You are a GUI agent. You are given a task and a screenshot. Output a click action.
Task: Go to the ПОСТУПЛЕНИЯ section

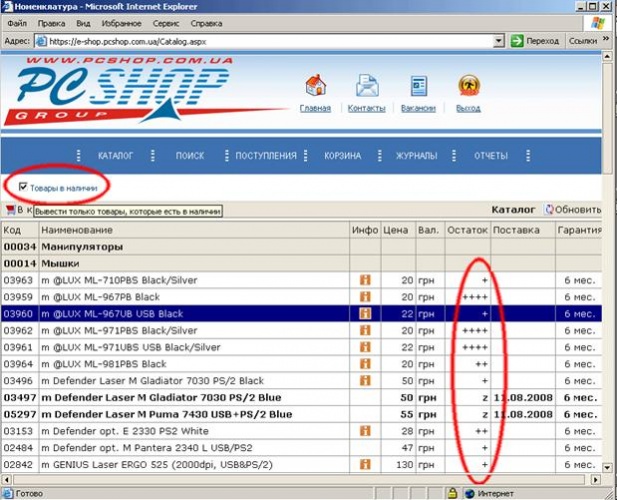click(266, 156)
